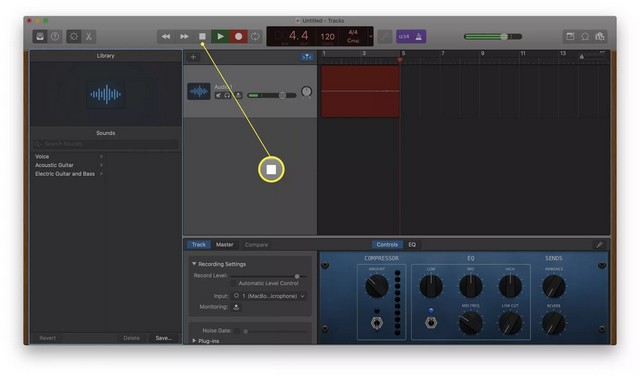Click the Fast Forward button
Viewport: 640px width, 376px height.
(184, 36)
